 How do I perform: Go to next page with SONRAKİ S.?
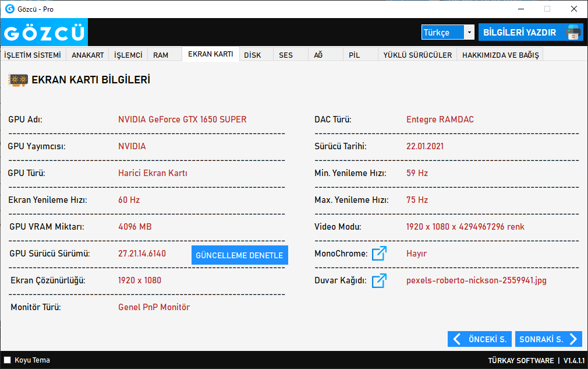tap(548, 339)
